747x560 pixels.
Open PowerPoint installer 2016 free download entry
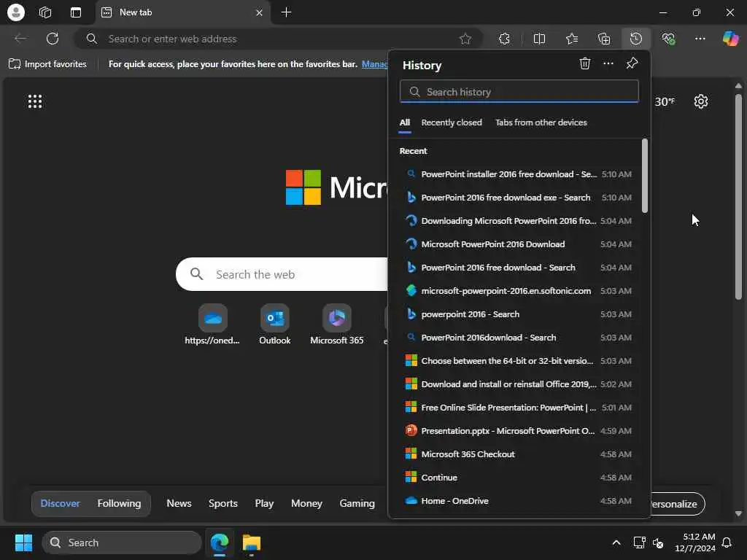[x=519, y=174]
